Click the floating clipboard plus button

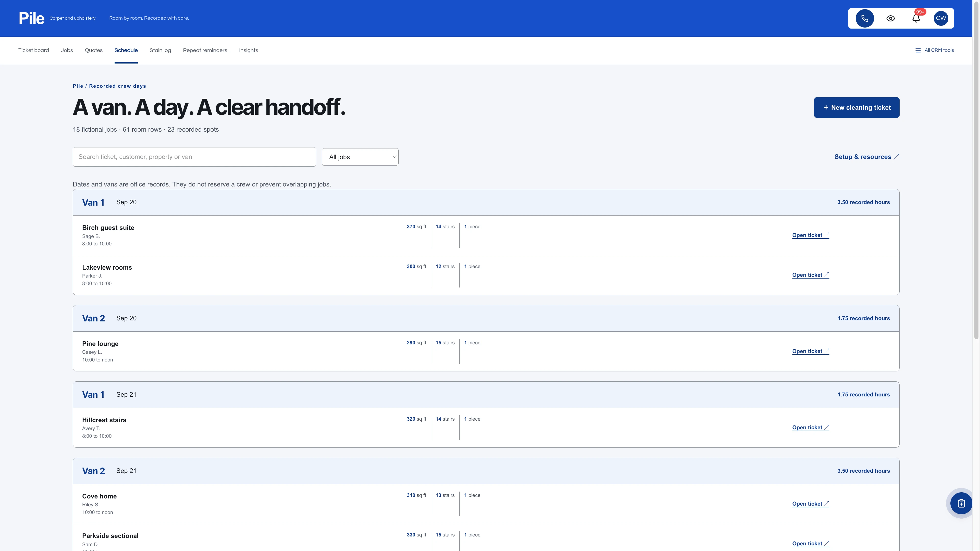(x=961, y=504)
